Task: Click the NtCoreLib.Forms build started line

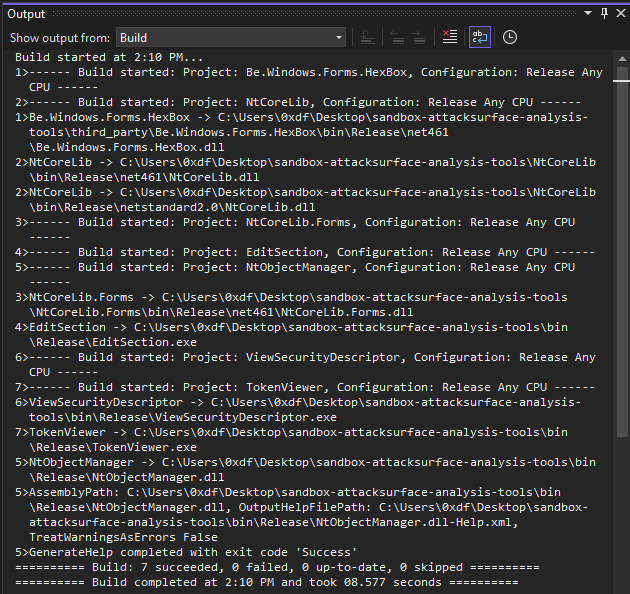Action: click(x=300, y=222)
